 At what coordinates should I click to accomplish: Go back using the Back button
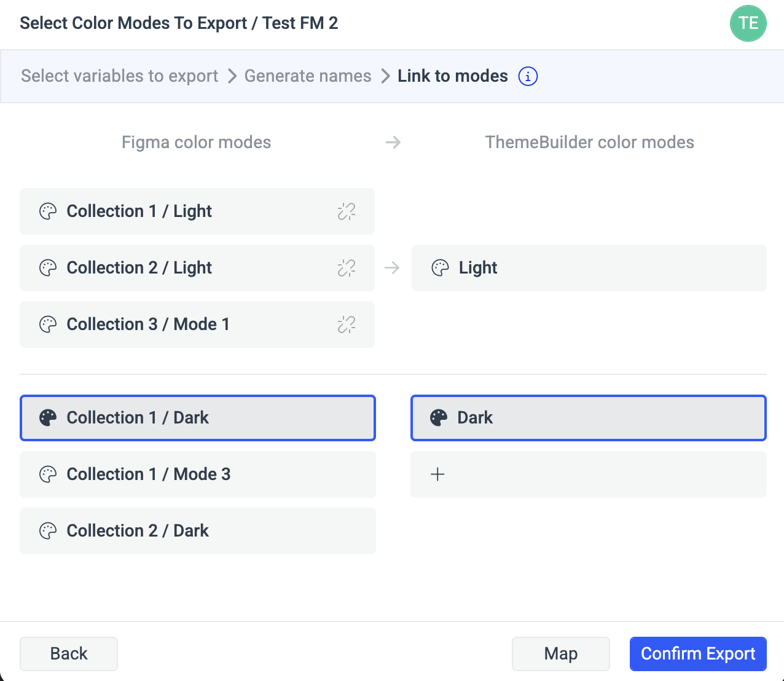pos(68,653)
